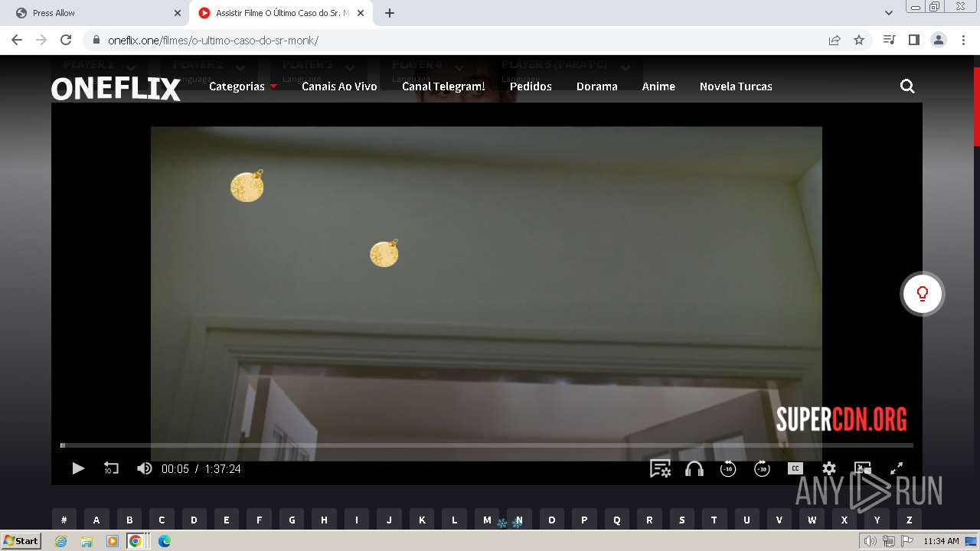The width and height of the screenshot is (980, 551).
Task: Mute the video volume speaker icon
Action: [144, 468]
